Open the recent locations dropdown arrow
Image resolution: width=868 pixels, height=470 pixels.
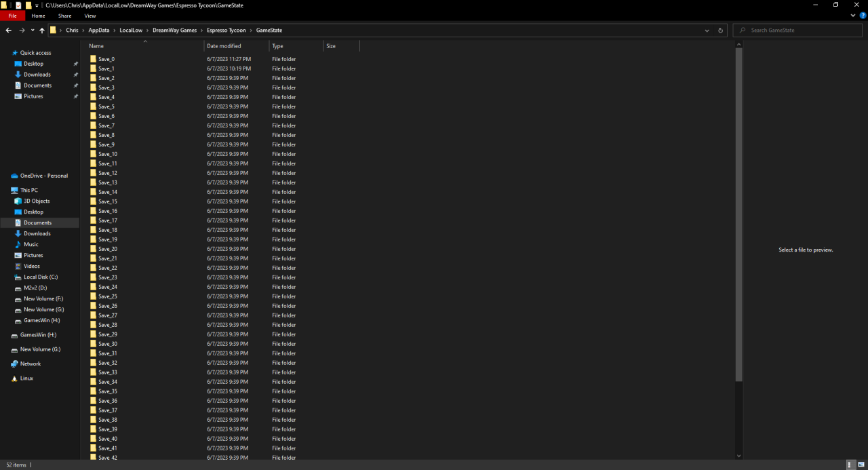pyautogui.click(x=32, y=31)
